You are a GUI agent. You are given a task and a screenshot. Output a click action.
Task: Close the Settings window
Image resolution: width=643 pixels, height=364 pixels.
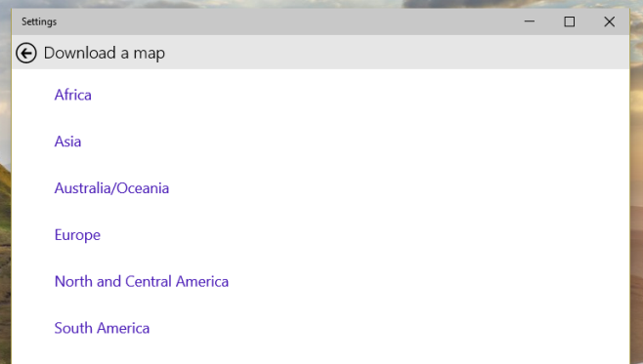pos(610,21)
